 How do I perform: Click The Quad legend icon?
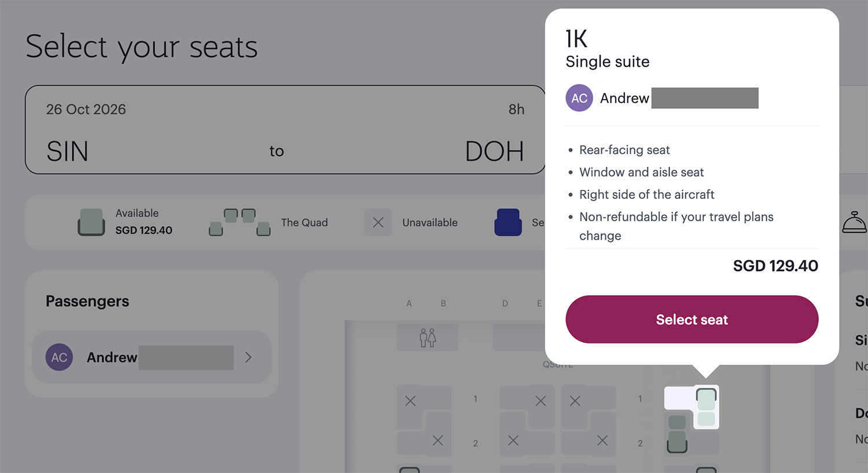240,222
